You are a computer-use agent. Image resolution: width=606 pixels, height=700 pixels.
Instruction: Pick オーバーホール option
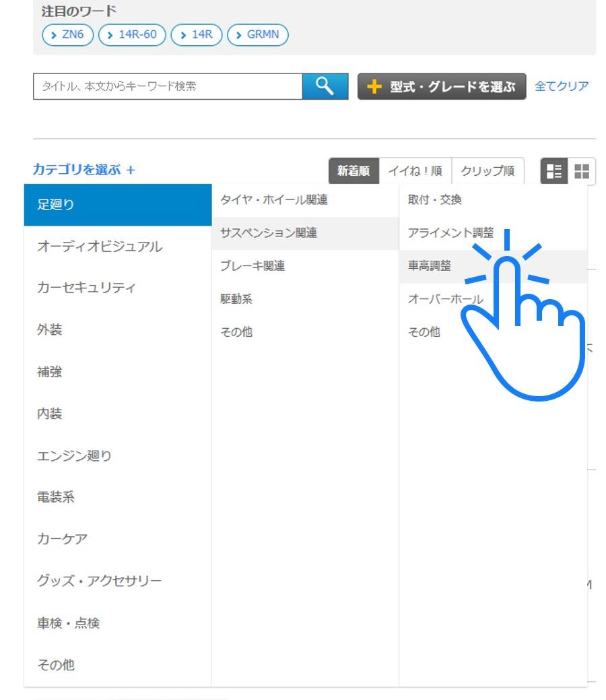493,299
